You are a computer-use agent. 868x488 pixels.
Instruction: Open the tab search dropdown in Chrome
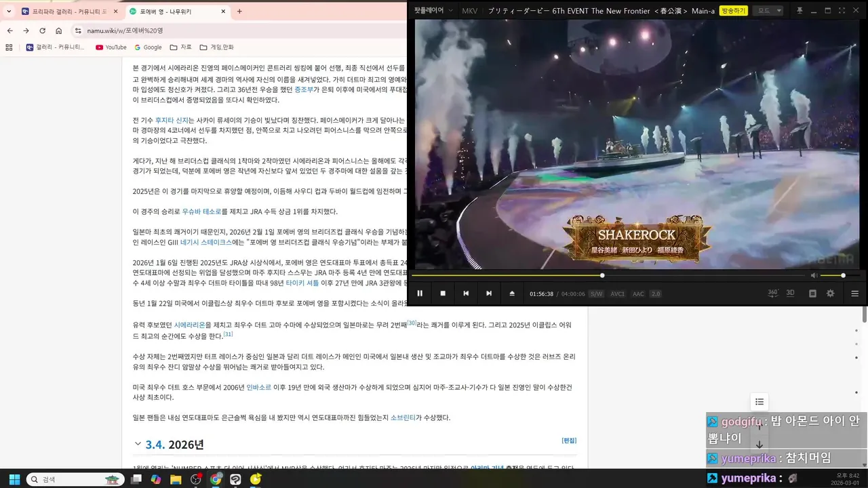pyautogui.click(x=9, y=12)
